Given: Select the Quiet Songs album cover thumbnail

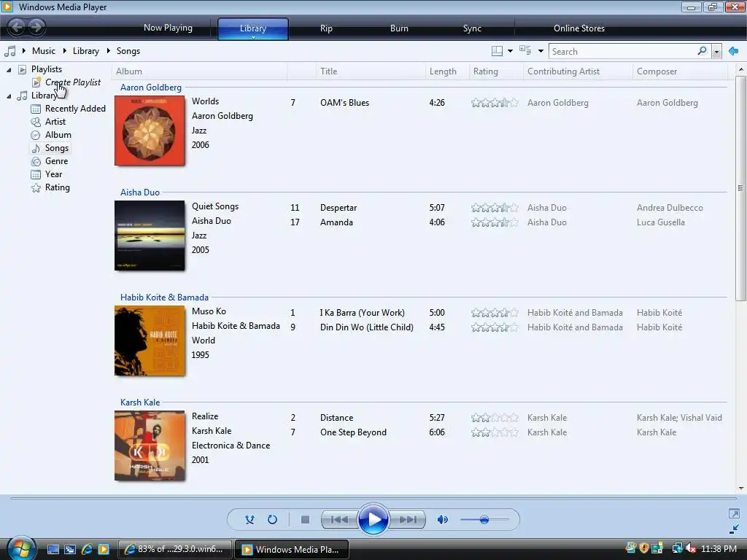Looking at the screenshot, I should (150, 236).
